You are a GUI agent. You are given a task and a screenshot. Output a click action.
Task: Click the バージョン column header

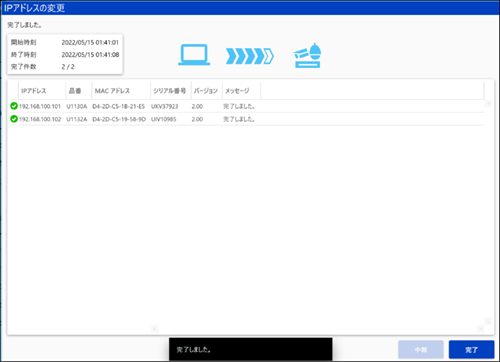[x=207, y=91]
